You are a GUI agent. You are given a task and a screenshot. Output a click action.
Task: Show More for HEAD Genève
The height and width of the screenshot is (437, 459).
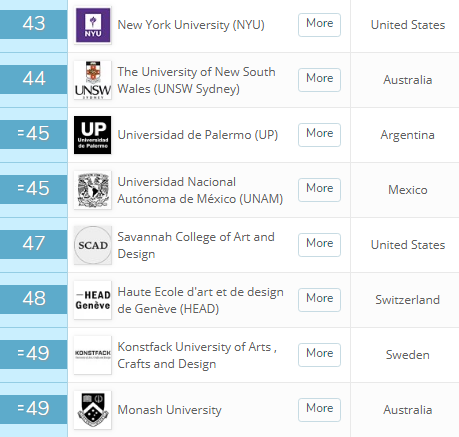coord(319,300)
